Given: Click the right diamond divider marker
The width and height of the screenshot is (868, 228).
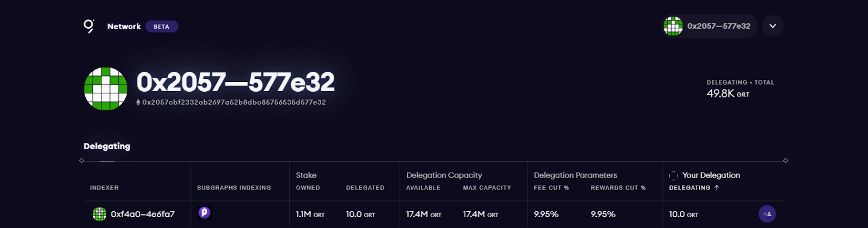Looking at the screenshot, I should tap(786, 161).
